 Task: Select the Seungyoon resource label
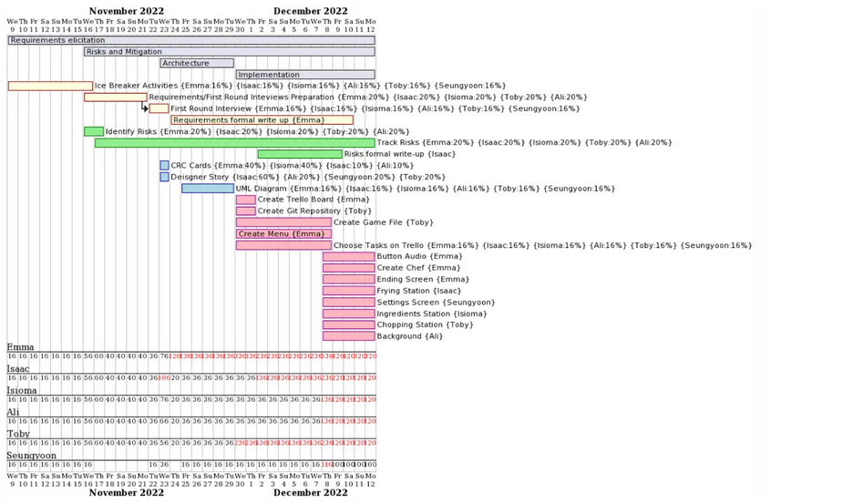coord(31,456)
